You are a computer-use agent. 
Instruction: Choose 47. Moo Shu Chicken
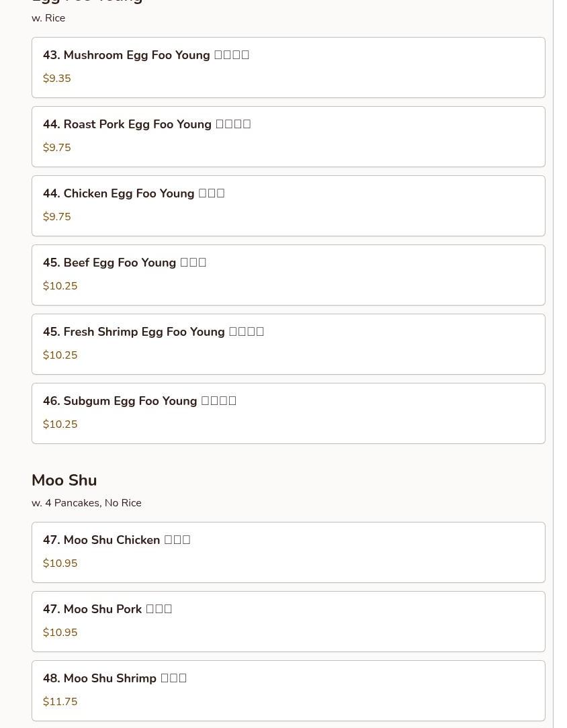tap(288, 552)
